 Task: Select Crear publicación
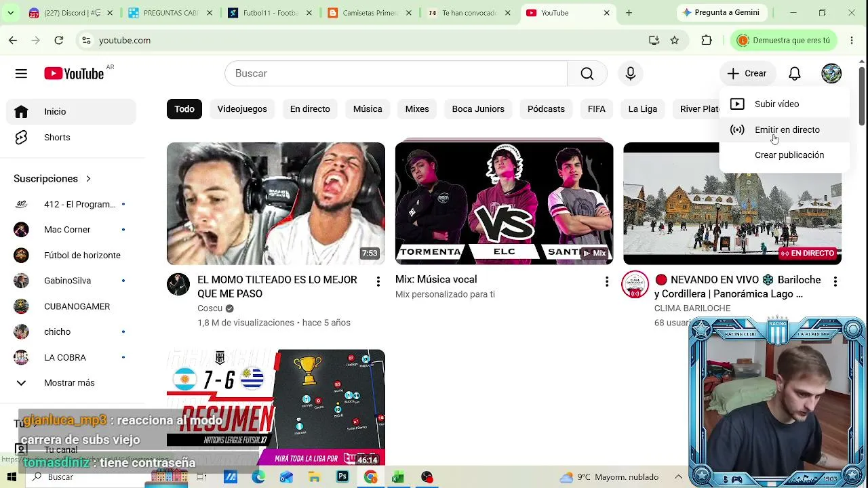click(x=784, y=155)
